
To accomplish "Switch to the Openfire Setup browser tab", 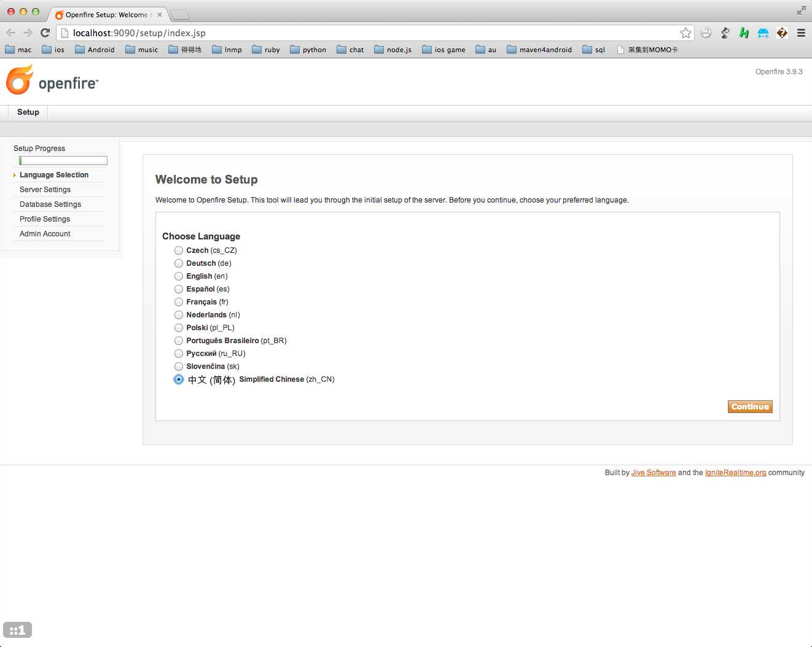I will coord(106,15).
